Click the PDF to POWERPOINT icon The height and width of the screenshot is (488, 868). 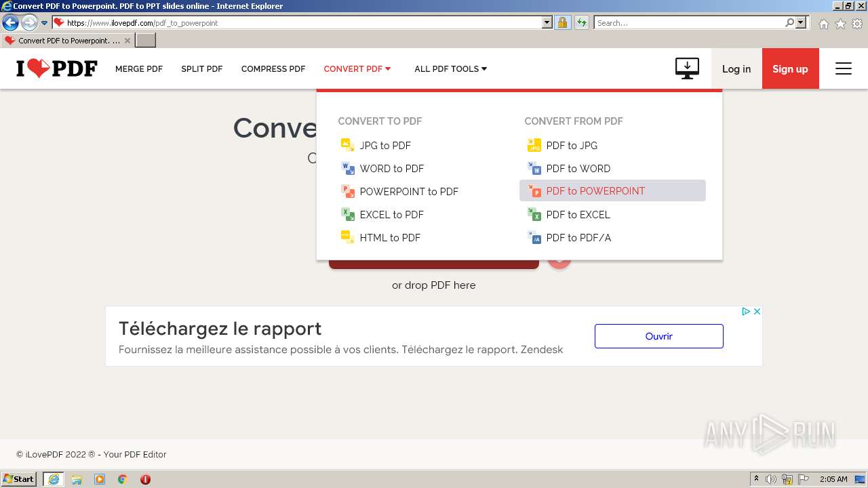point(534,191)
